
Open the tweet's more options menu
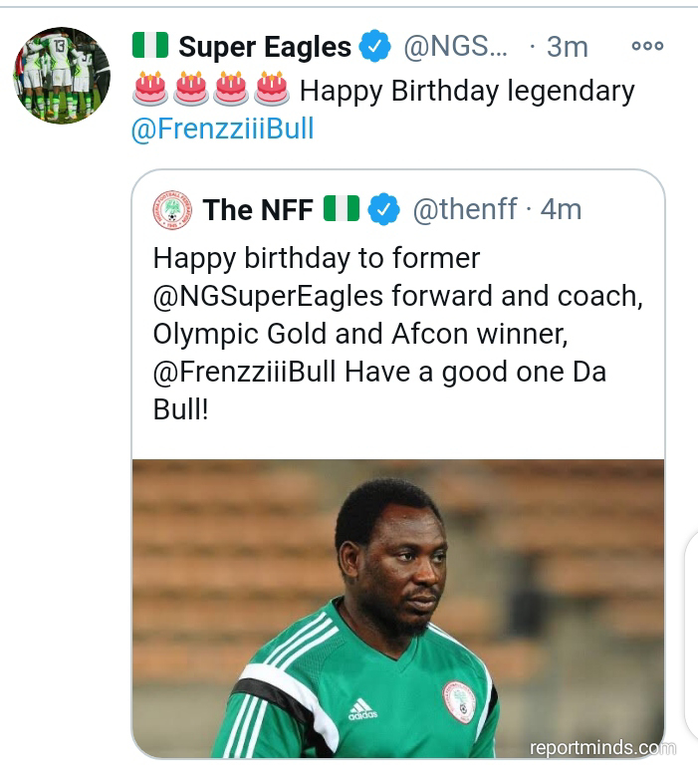click(x=646, y=46)
